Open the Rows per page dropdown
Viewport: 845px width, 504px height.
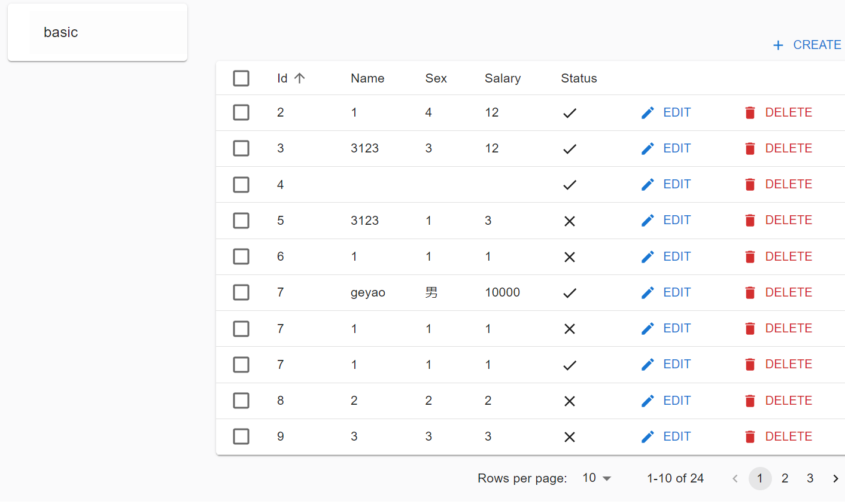(595, 478)
